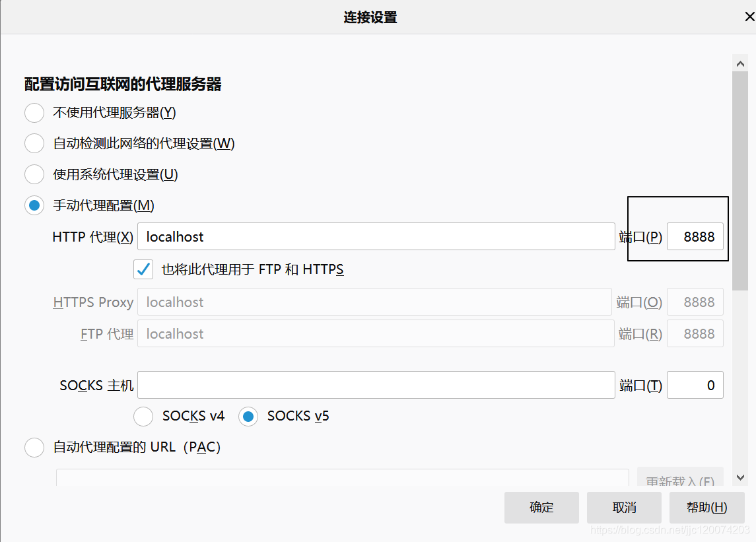Choose 使用系统代理设置 radio button
Screen dimensions: 756x542
(34, 174)
